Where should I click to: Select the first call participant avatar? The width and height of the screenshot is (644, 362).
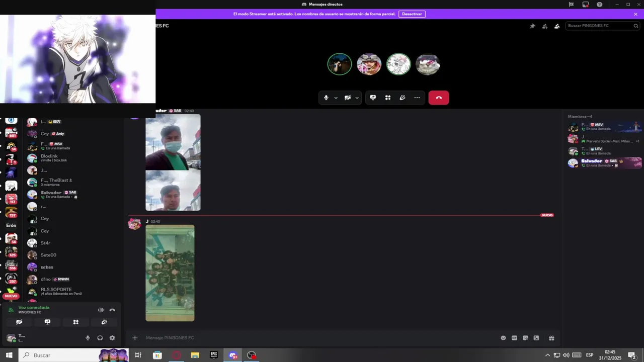340,64
